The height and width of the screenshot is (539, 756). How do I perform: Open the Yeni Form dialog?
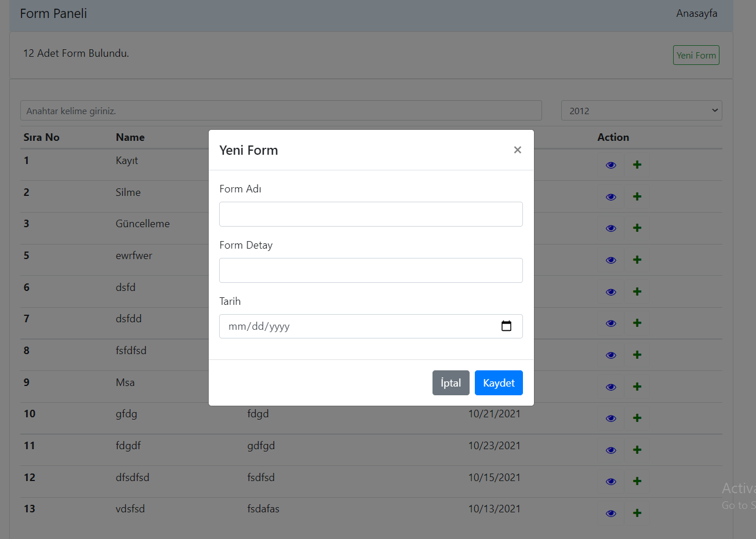tap(696, 54)
